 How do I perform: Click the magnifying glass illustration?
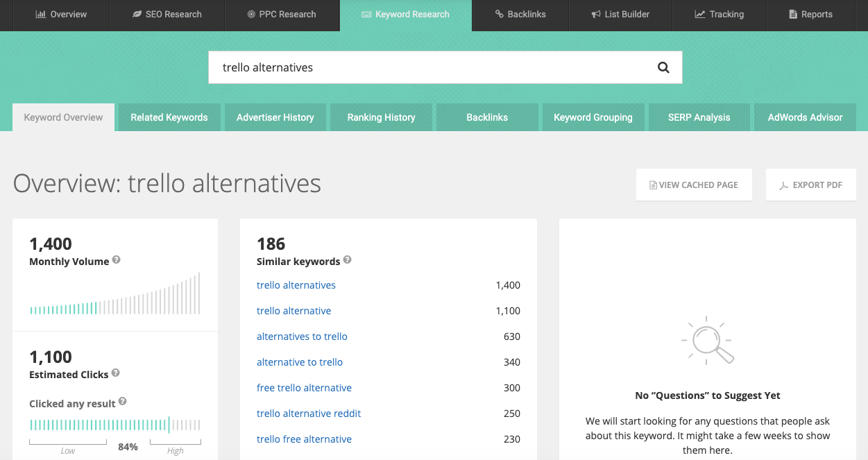708,340
